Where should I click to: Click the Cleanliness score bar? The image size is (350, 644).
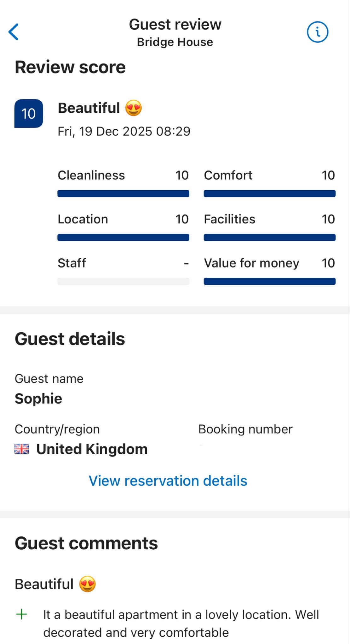point(123,193)
